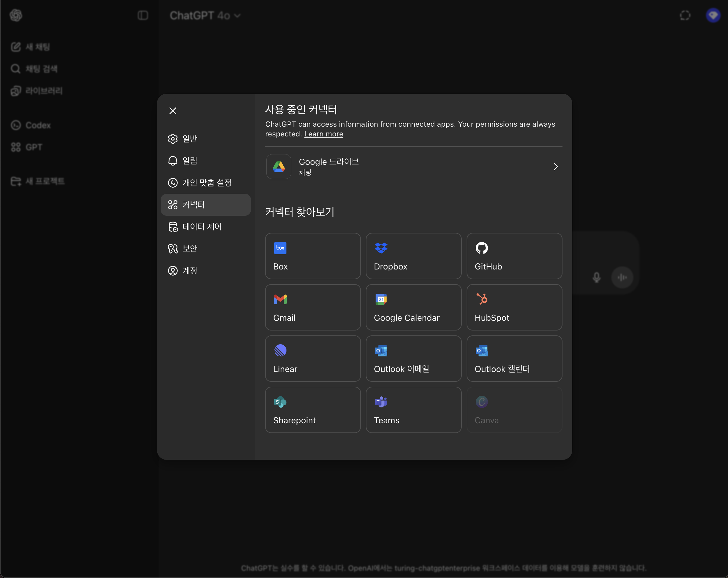Click the 데이터 제어 database icon
The image size is (728, 578).
(x=173, y=226)
